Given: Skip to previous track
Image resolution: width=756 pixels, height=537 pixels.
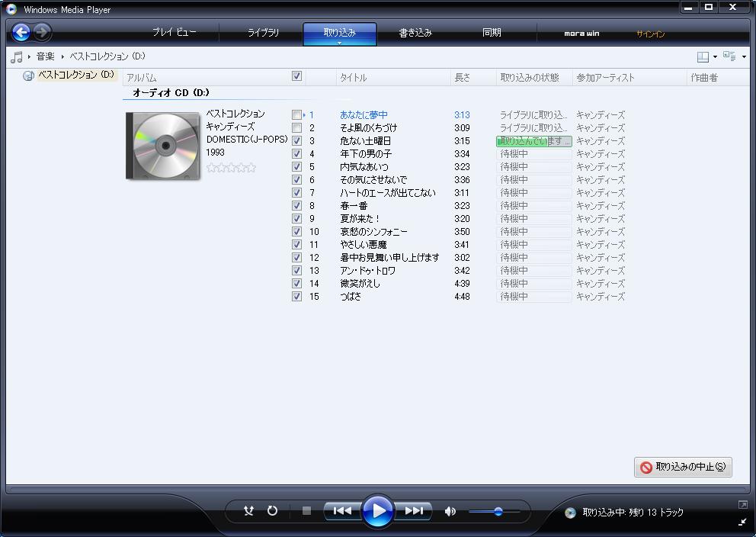Looking at the screenshot, I should [x=342, y=510].
